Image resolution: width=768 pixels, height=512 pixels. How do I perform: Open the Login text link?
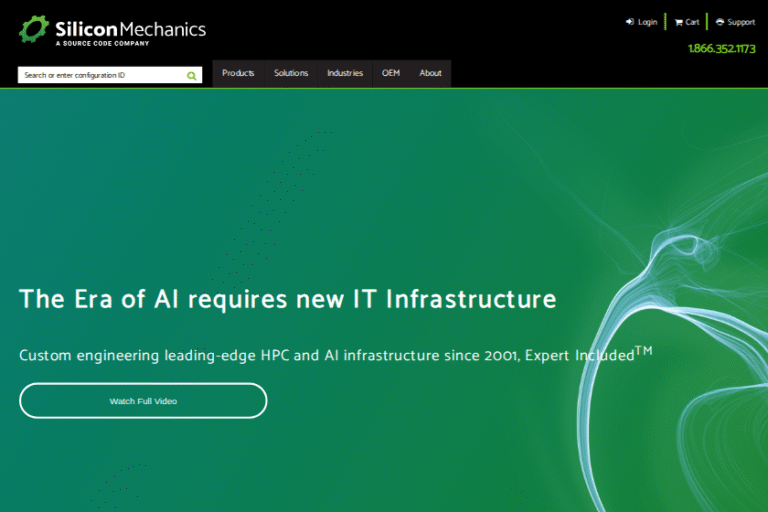(x=647, y=22)
